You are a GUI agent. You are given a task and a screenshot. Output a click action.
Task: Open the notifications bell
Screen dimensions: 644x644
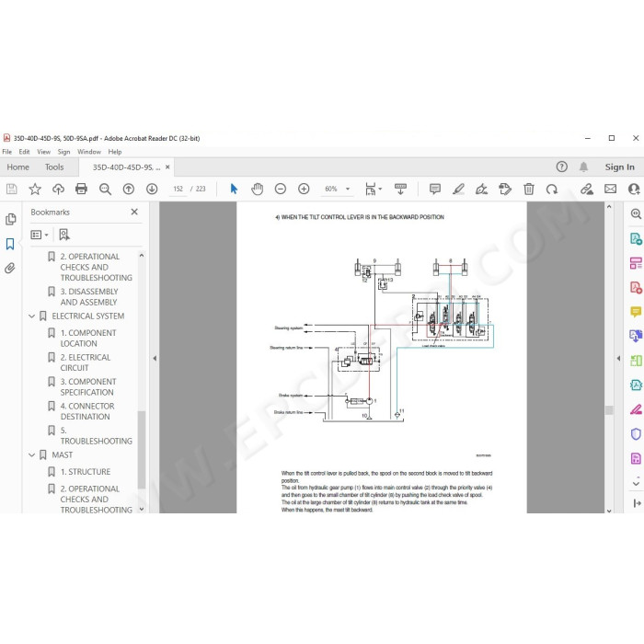coord(583,167)
